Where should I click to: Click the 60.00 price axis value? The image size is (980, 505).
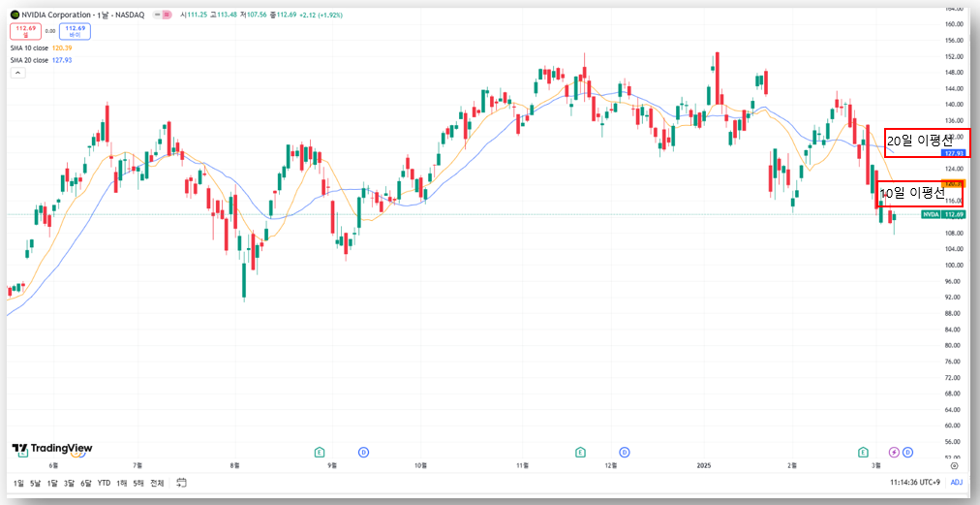click(x=953, y=425)
